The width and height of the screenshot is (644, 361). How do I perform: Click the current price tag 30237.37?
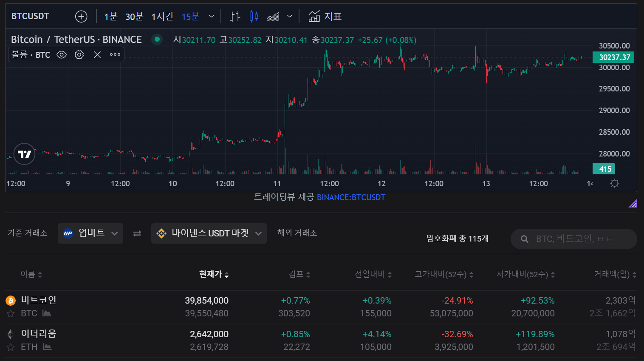613,57
